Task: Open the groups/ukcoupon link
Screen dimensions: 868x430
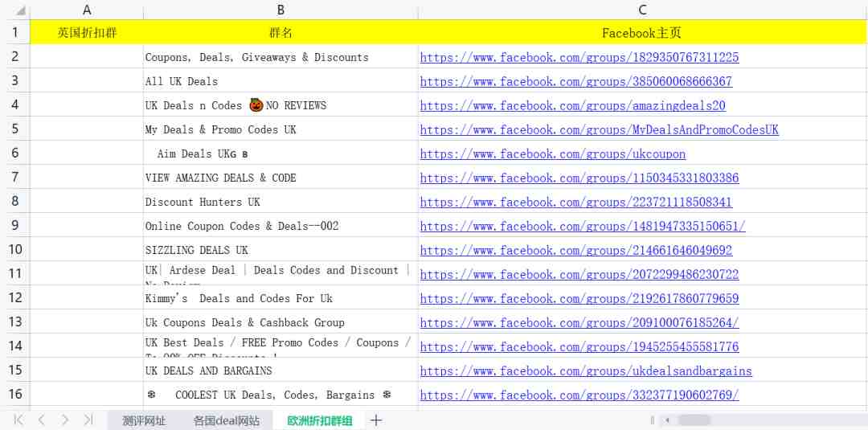Action: point(553,154)
